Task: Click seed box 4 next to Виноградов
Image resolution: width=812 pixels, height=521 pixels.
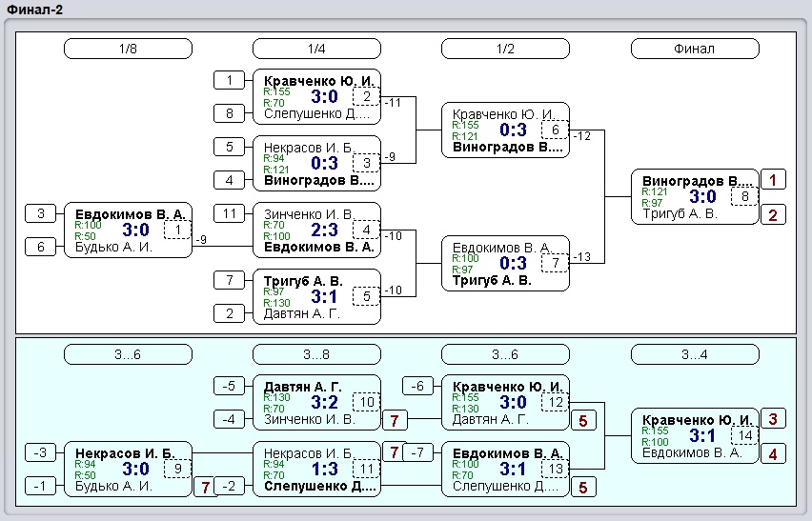Action: (230, 180)
